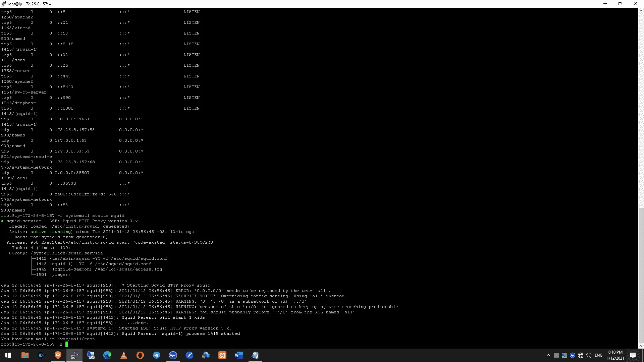644x362 pixels.
Task: Click 'Loaded: loaded (/etc/init.d/squid; generated)' line
Action: 69,226
